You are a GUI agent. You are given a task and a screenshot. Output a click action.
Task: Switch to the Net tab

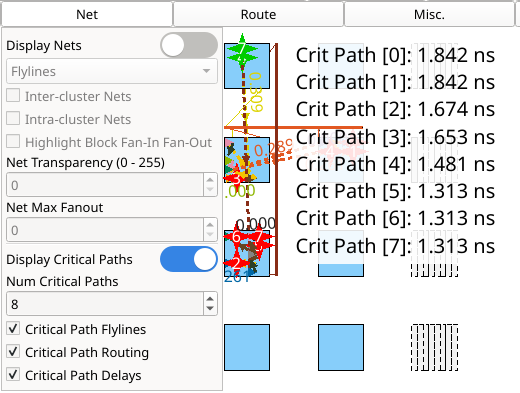pyautogui.click(x=87, y=14)
